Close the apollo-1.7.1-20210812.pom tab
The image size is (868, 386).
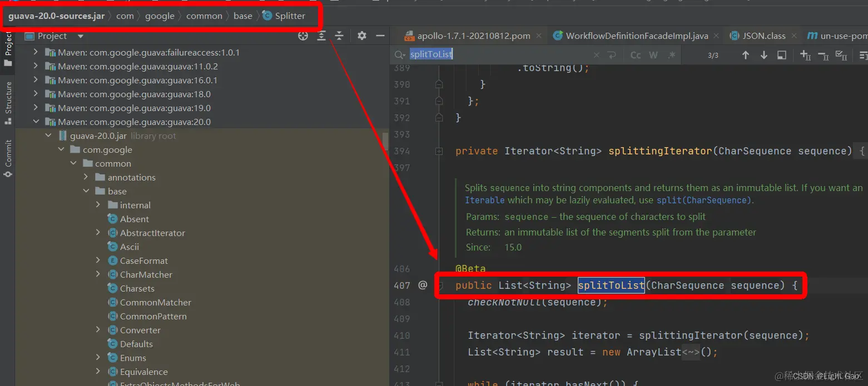point(539,36)
